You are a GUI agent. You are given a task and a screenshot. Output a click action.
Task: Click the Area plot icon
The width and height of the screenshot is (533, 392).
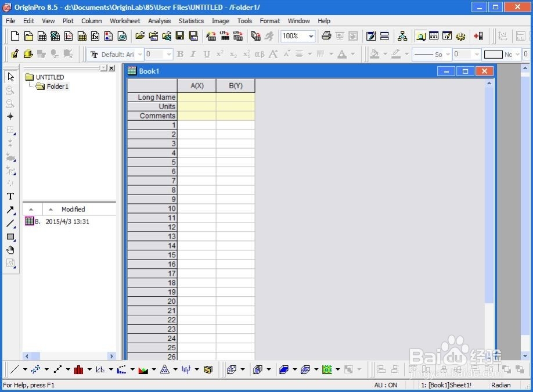click(x=143, y=369)
